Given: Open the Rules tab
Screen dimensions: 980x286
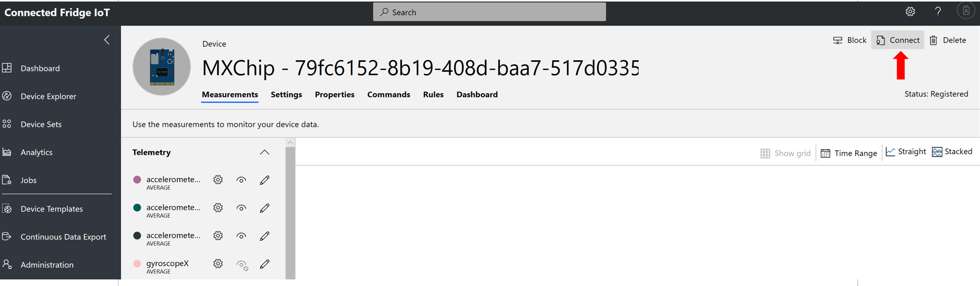Looking at the screenshot, I should [x=433, y=95].
